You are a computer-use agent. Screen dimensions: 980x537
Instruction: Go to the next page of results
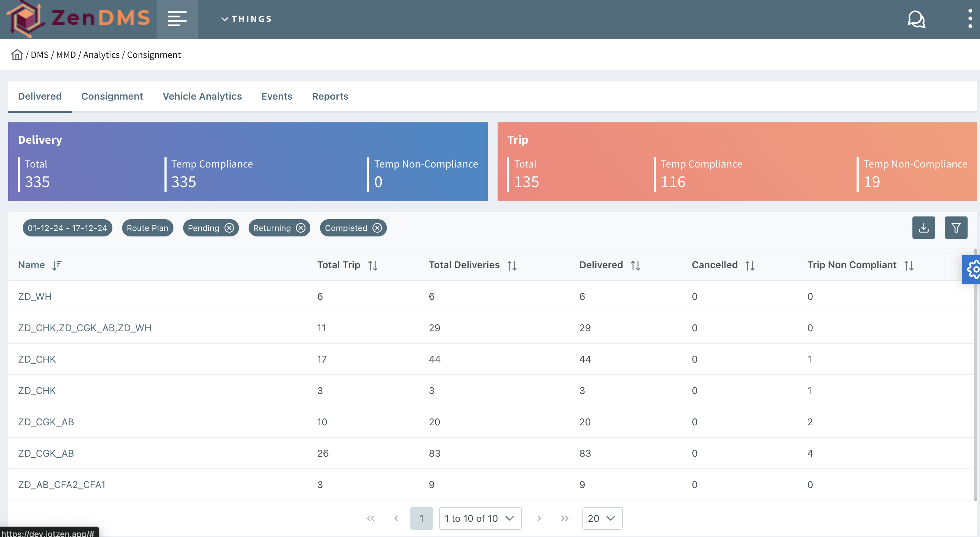click(x=539, y=518)
